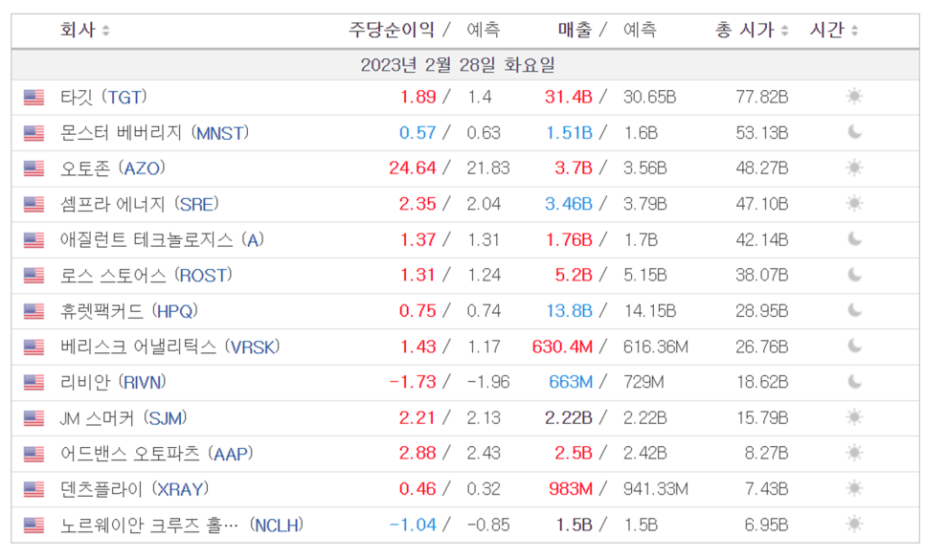Click the US flag icon beside 몬스터 베버리지
The width and height of the screenshot is (925, 560).
coord(34,133)
